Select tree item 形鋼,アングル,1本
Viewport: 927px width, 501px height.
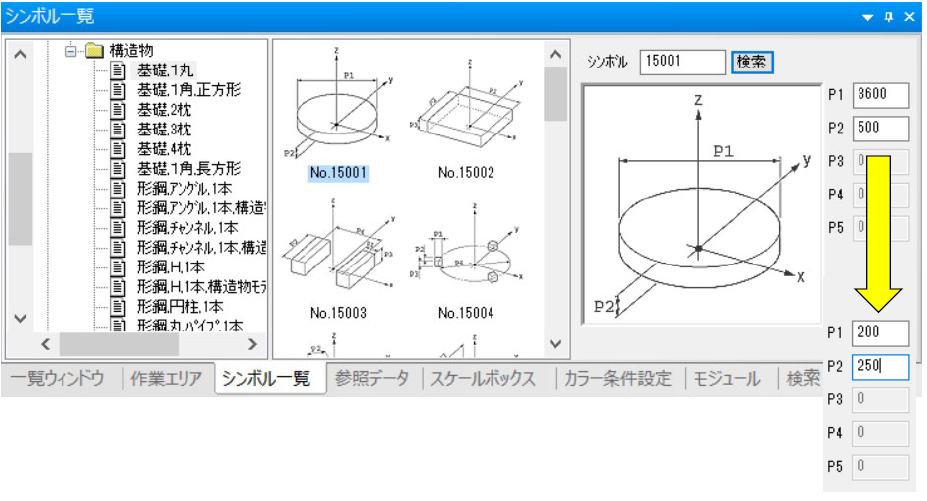coord(184,189)
